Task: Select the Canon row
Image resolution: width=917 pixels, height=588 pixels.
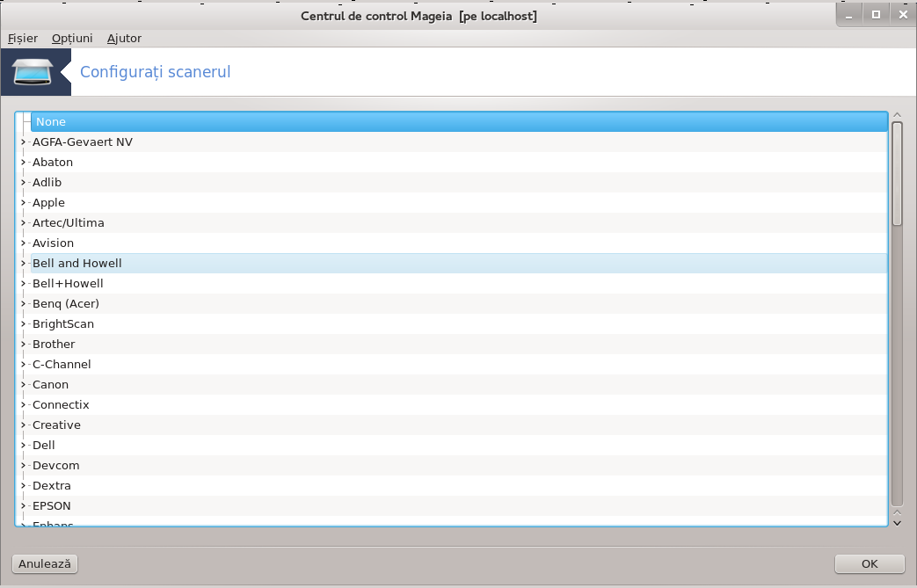Action: pos(459,385)
